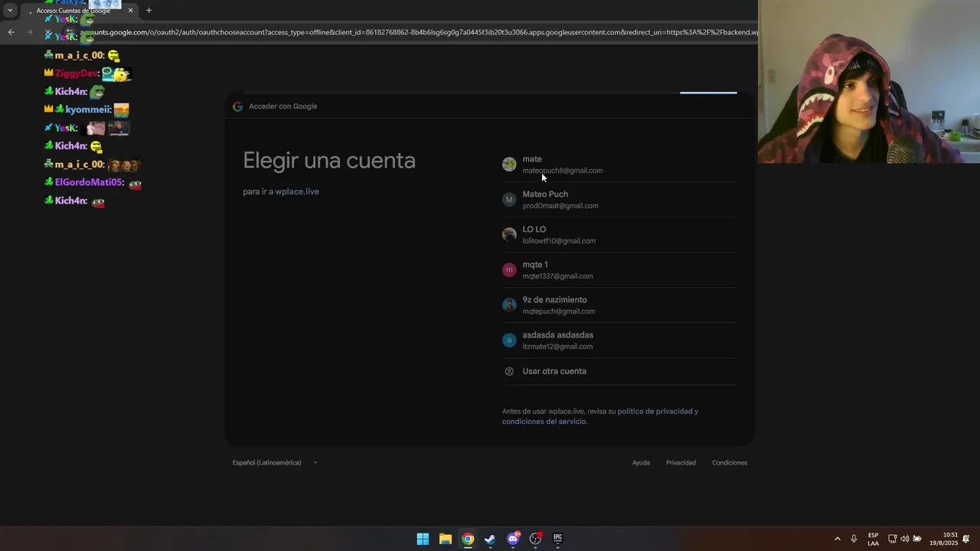Click kyommeii's name in chat overlay
Viewport: 980px width, 551px height.
tap(88, 109)
